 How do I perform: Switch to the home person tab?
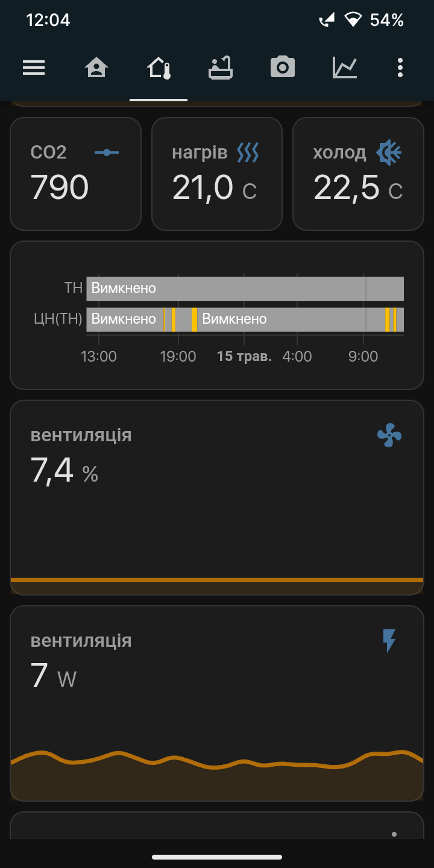(96, 68)
